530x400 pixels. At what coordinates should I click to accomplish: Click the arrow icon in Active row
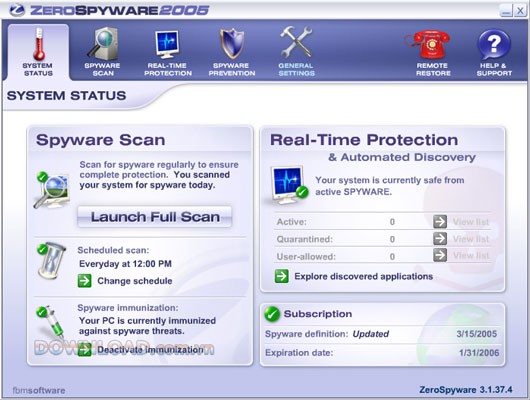tap(440, 222)
